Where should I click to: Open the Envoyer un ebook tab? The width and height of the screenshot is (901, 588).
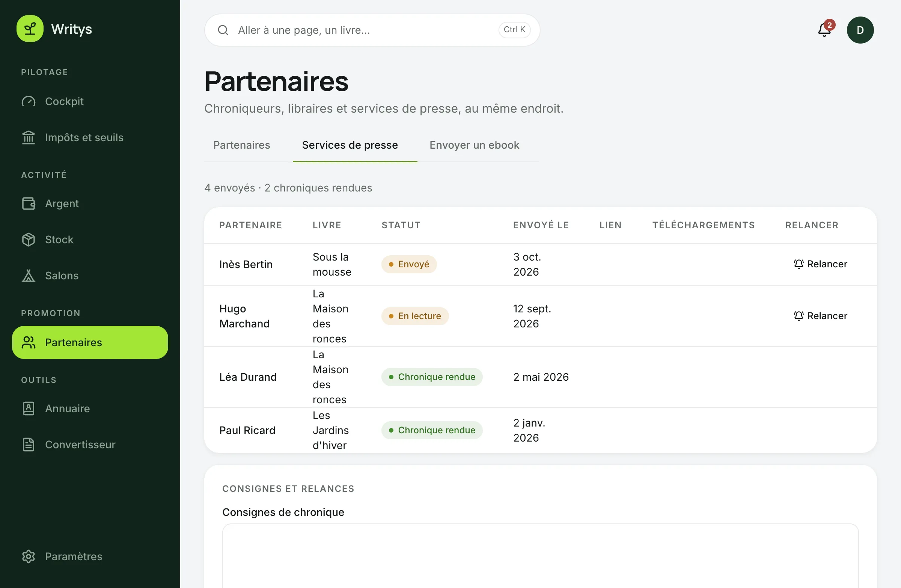pos(474,145)
